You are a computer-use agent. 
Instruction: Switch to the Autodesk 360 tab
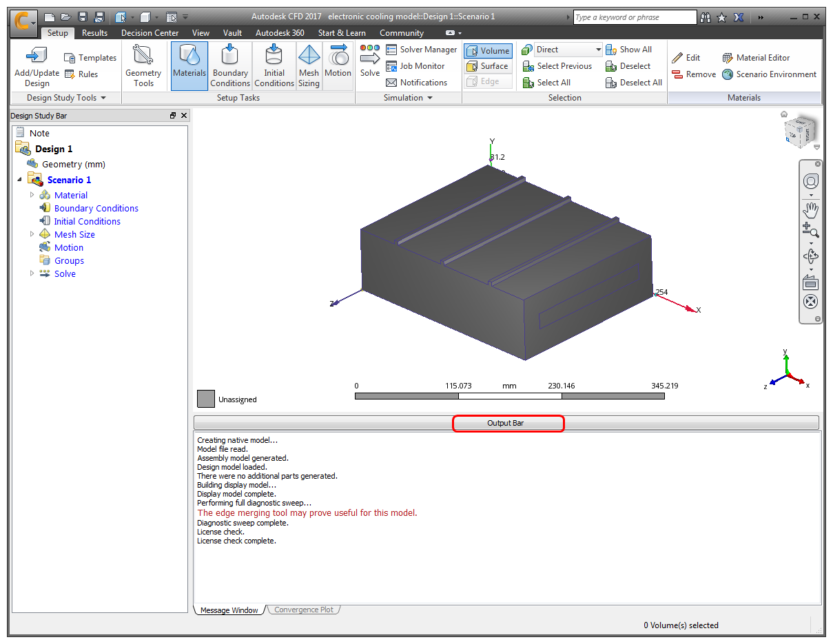280,33
